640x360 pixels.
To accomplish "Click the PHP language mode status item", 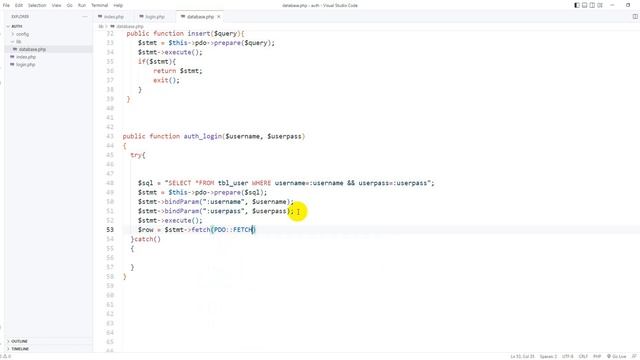I will 597,356.
